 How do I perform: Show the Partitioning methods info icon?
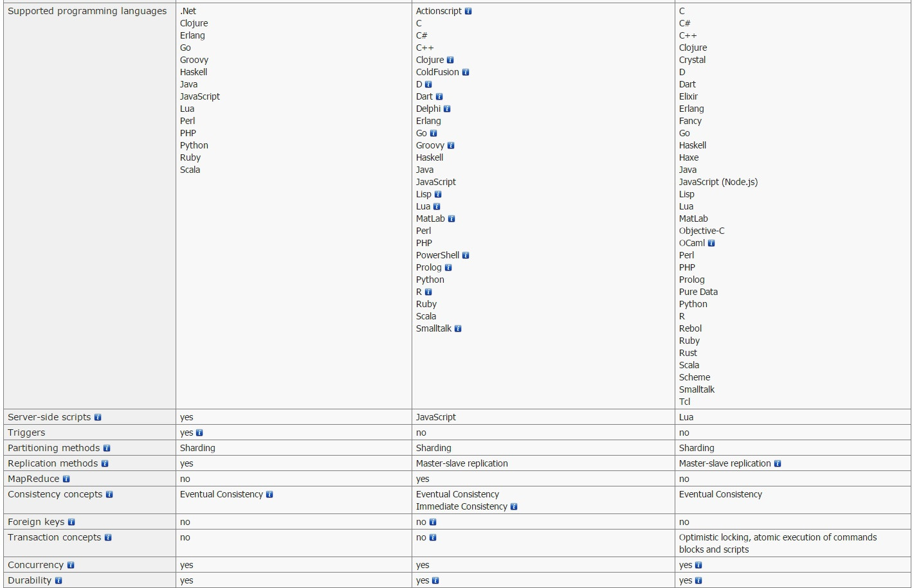[x=107, y=449]
